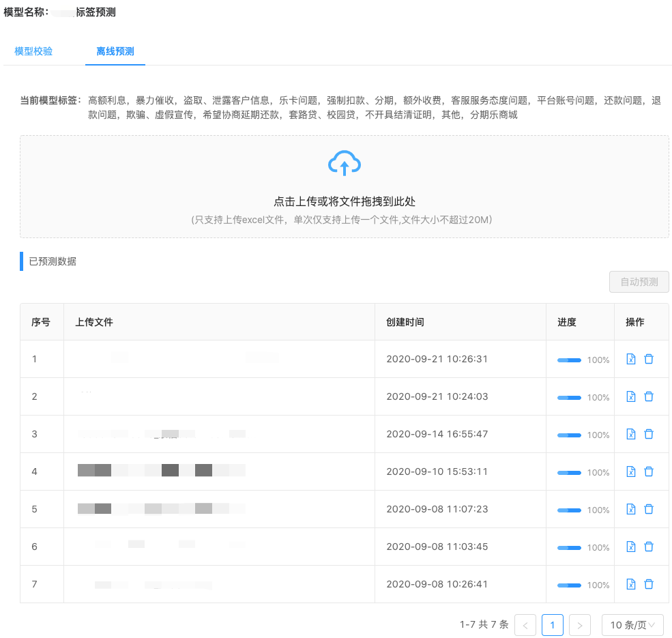Delete the row 2 prediction record
672x638 pixels.
pyautogui.click(x=649, y=396)
